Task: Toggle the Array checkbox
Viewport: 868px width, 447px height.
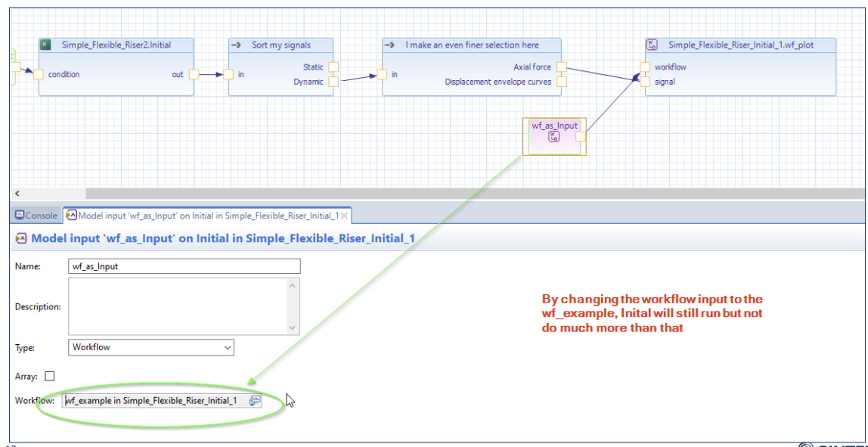Action: (50, 376)
